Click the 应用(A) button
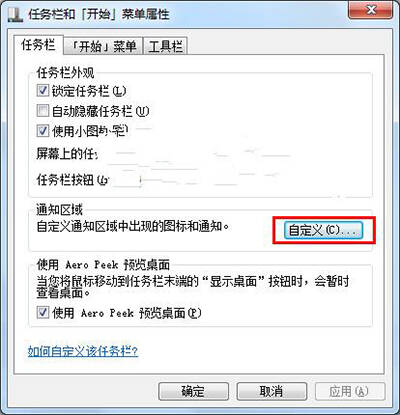 (350, 391)
